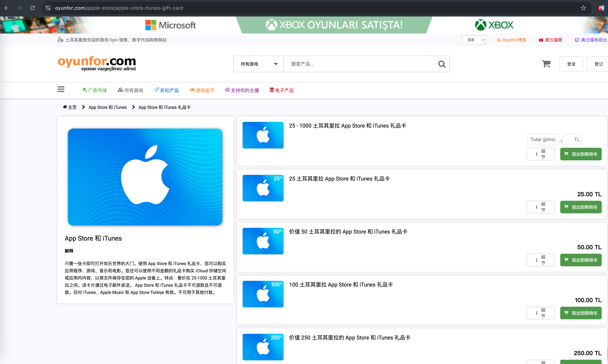This screenshot has height=364, width=608.
Task: Click the 主页 breadcrumb link
Action: tap(72, 107)
